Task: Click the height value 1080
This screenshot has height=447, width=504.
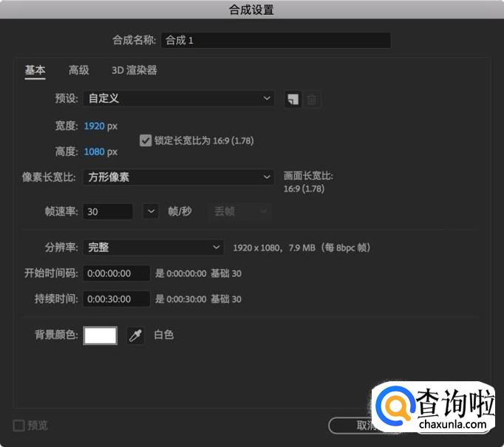Action: 94,151
